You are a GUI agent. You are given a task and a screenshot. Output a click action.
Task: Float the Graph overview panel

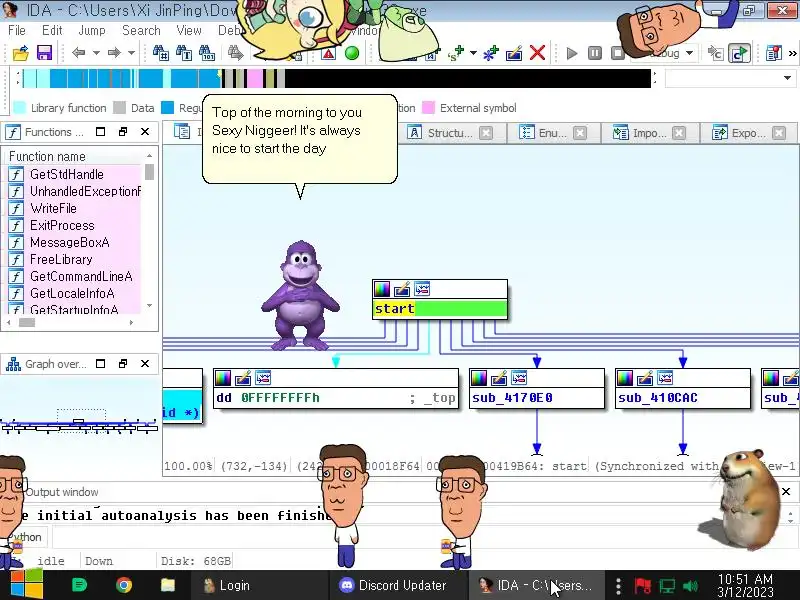click(122, 364)
